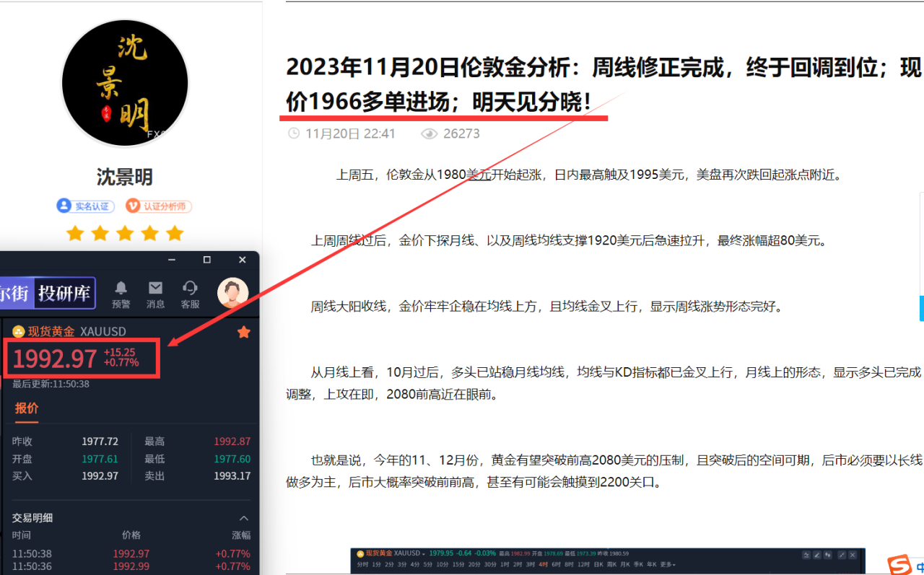Screen dimensions: 924x575
Task: Click the five-star rating under 沈景明
Action: click(x=125, y=233)
